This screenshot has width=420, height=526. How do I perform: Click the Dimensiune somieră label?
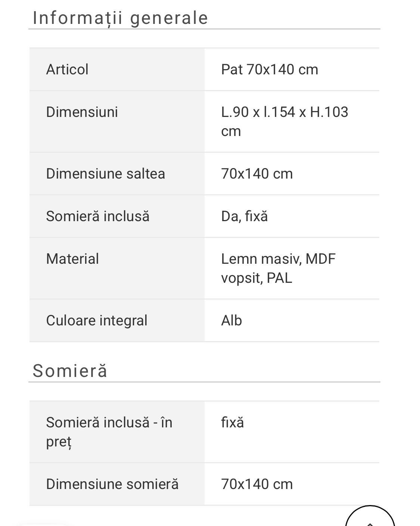click(112, 484)
